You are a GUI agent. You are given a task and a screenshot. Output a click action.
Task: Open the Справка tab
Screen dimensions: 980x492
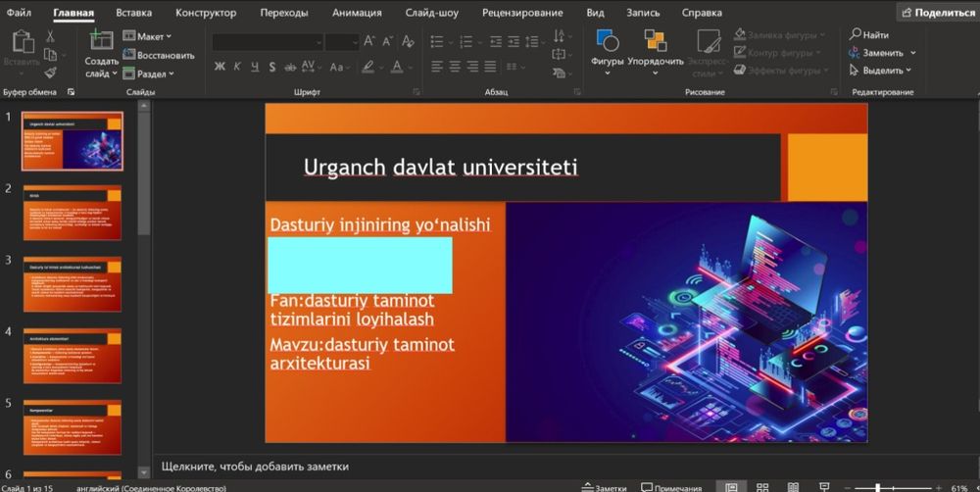(x=702, y=13)
